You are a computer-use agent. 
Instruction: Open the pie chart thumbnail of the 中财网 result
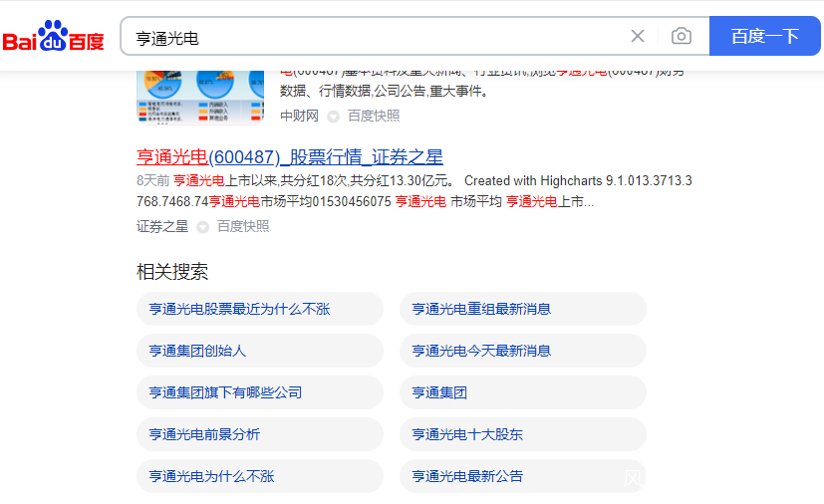click(x=200, y=98)
